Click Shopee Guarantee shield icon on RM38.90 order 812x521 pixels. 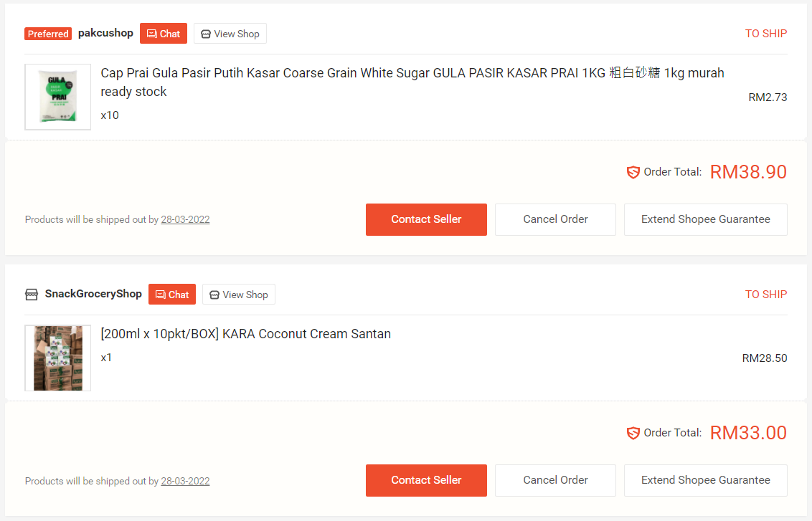[x=633, y=172]
